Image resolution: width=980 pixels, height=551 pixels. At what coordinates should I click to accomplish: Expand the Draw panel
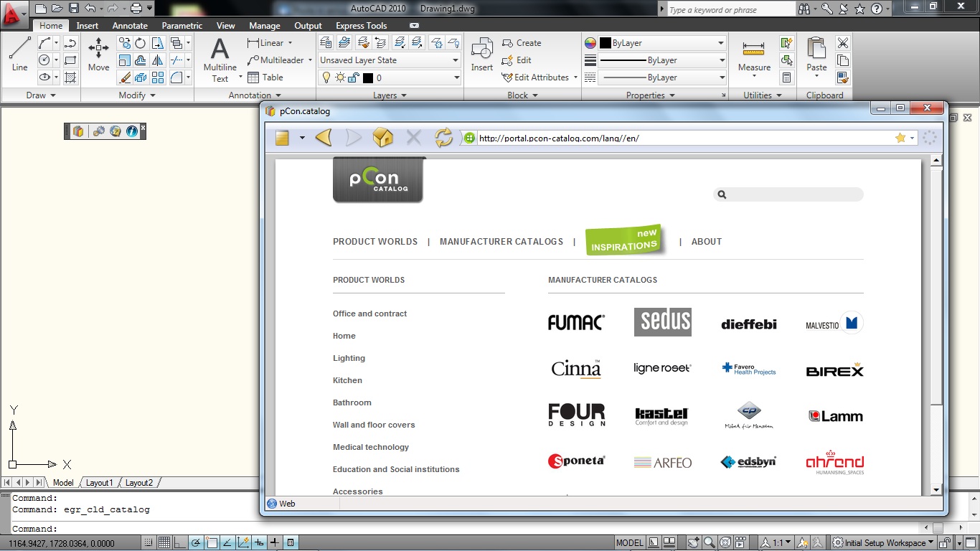(x=41, y=95)
